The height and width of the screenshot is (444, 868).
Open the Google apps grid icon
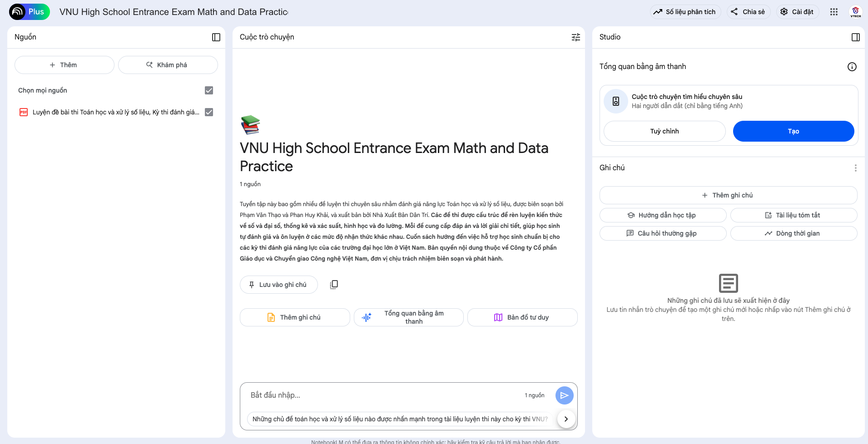tap(834, 12)
